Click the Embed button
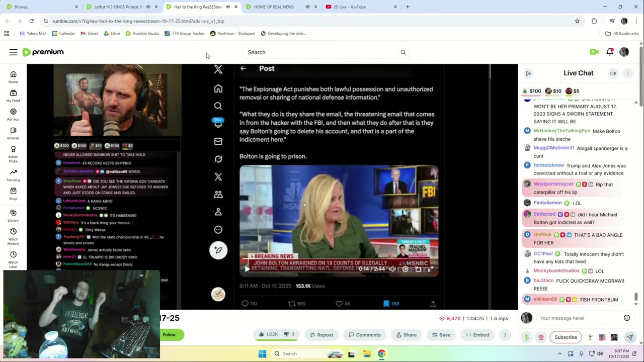 click(x=477, y=335)
